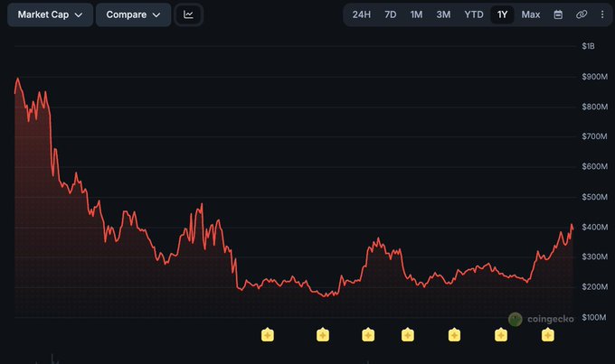The height and width of the screenshot is (364, 615).
Task: Click the second yellow news marker
Action: [x=323, y=335]
